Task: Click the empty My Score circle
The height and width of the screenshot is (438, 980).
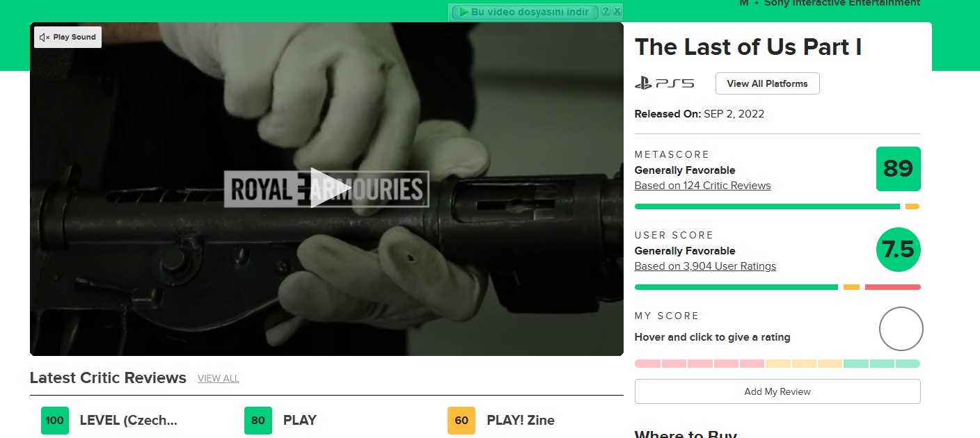Action: tap(901, 329)
